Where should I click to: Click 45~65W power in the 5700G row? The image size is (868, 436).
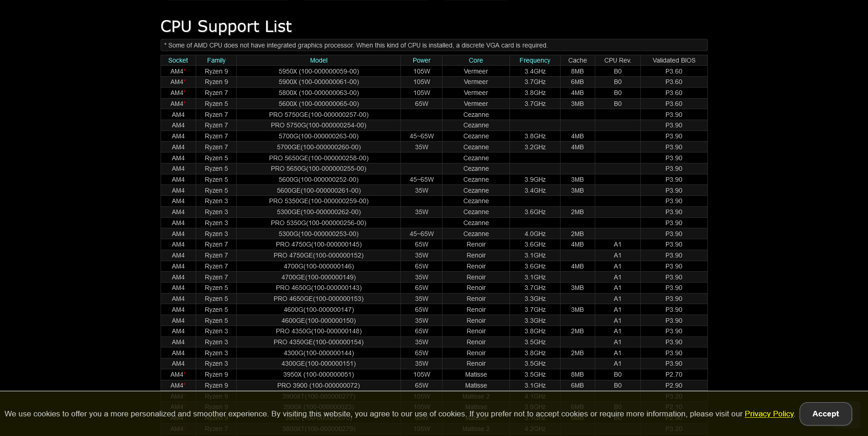421,136
